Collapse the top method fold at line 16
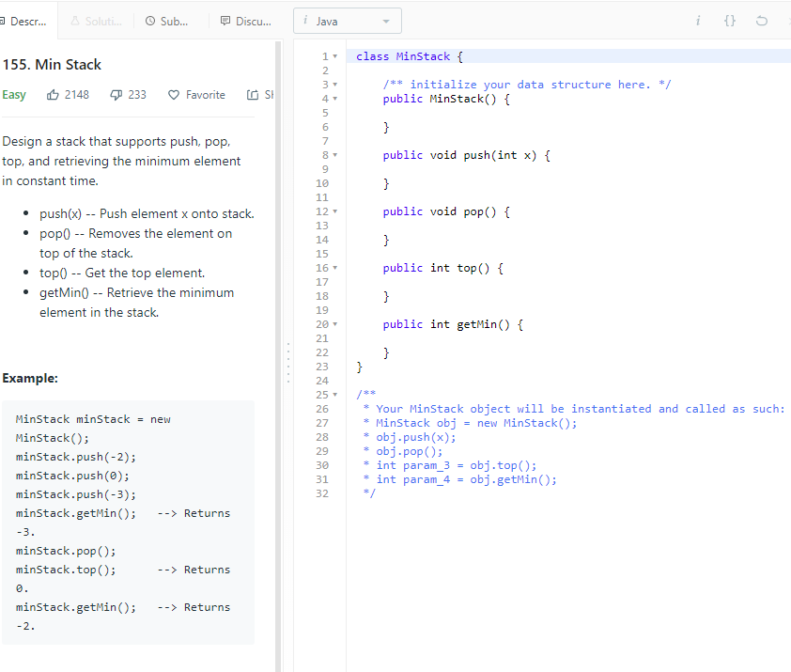Viewport: 791px width, 672px height. click(335, 268)
